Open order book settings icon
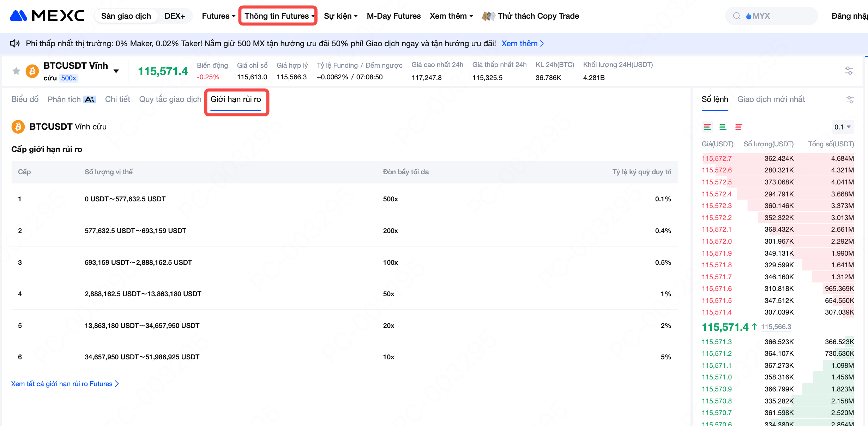Viewport: 868px width, 426px height. coord(850,100)
